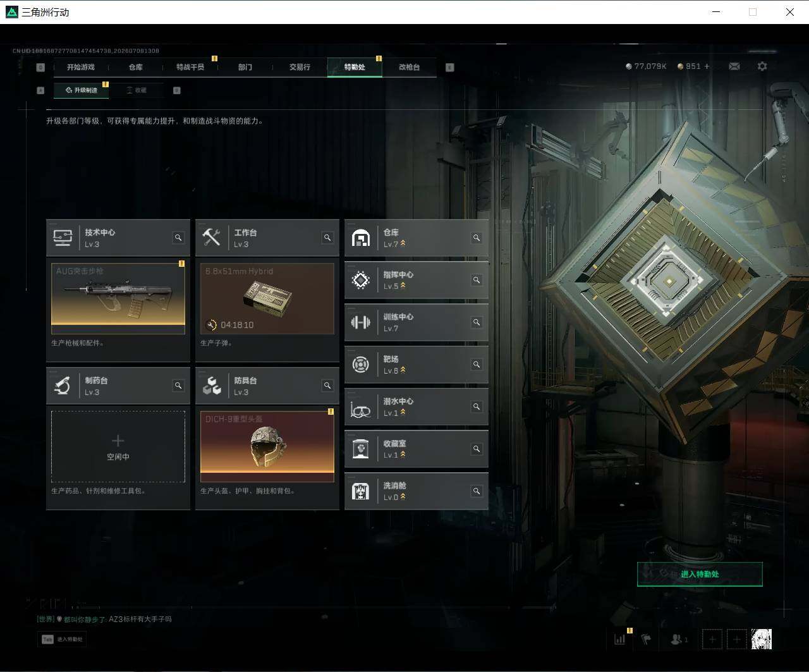Click the 制药台 microscope icon
Viewport: 809px width, 672px height.
[x=62, y=386]
